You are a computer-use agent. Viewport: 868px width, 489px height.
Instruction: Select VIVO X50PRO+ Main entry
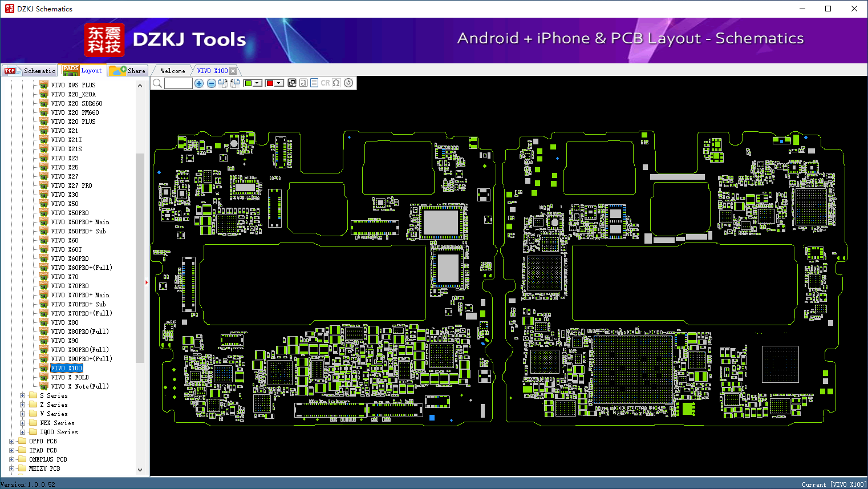(x=80, y=222)
